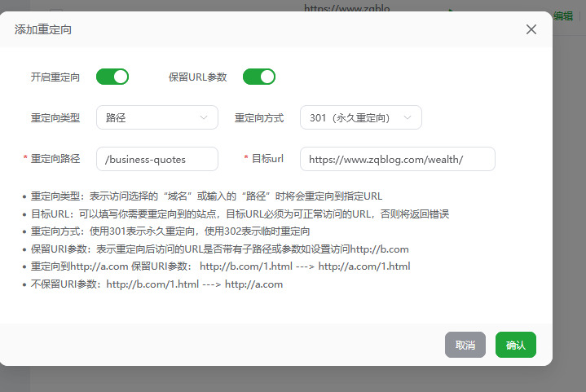586x392 pixels.
Task: Click the help line starting 重定向方式：使用301
Action: (x=170, y=231)
